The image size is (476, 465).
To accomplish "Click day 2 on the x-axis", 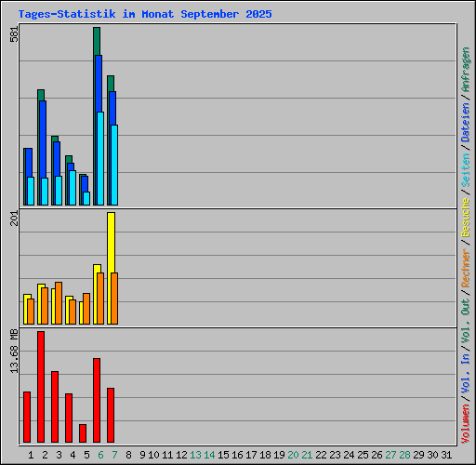I will (x=45, y=455).
